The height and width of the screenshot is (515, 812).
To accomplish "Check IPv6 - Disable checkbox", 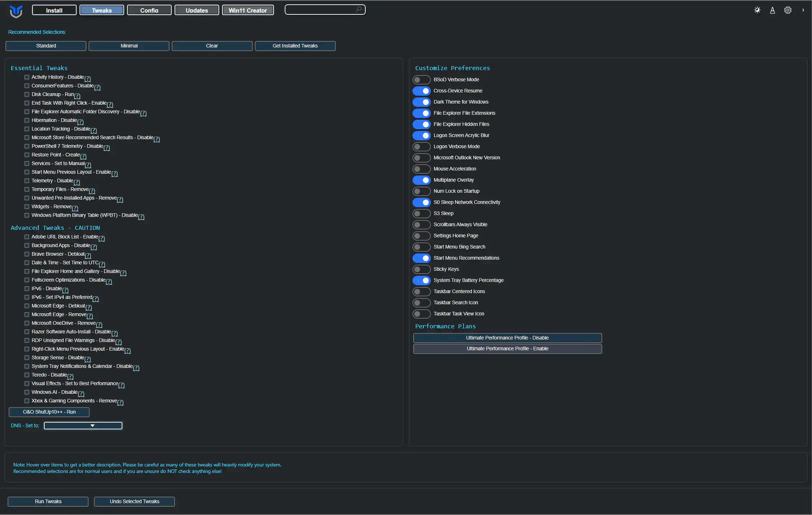I will (27, 288).
